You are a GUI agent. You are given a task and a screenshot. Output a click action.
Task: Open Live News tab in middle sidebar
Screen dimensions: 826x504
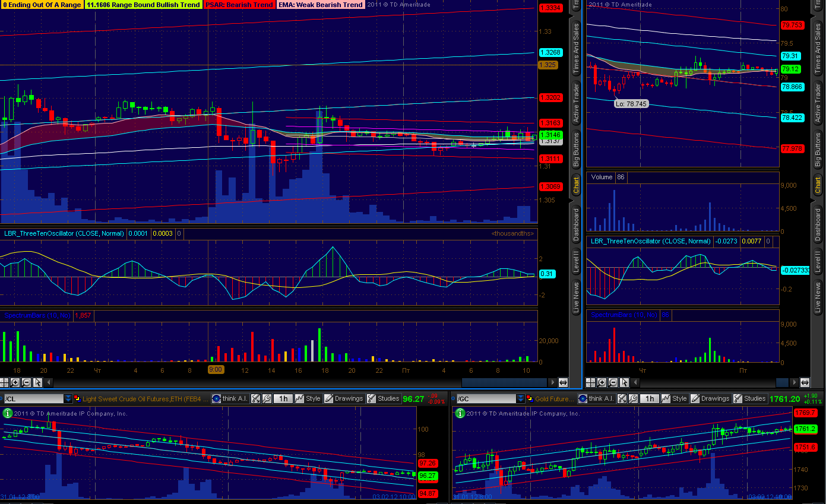tap(575, 297)
